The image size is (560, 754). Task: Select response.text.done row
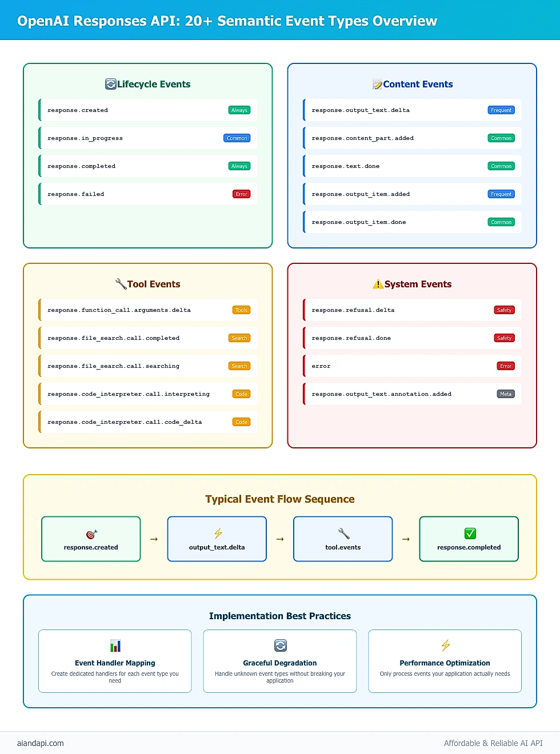412,166
